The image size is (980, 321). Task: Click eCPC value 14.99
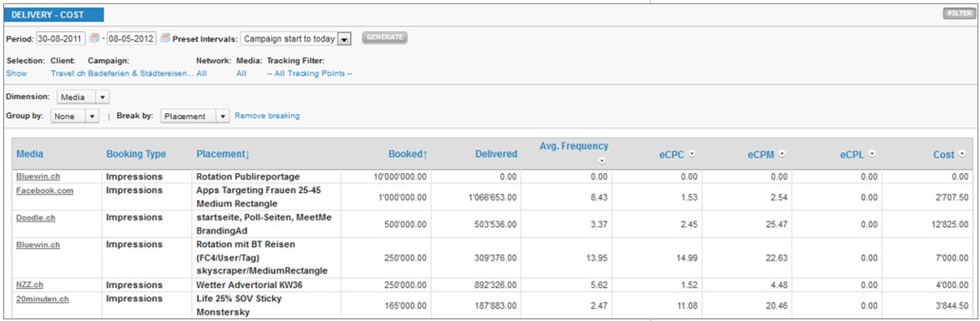coord(687,259)
